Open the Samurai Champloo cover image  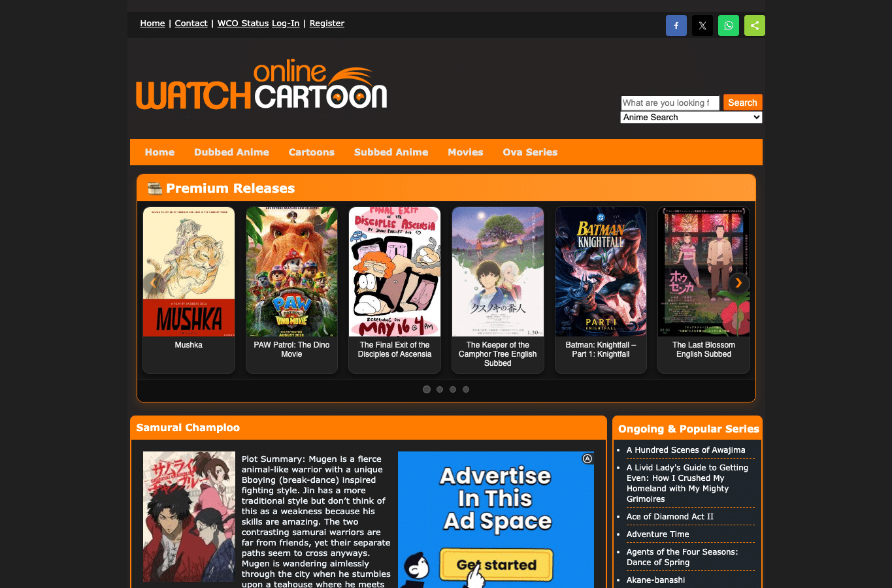[189, 517]
